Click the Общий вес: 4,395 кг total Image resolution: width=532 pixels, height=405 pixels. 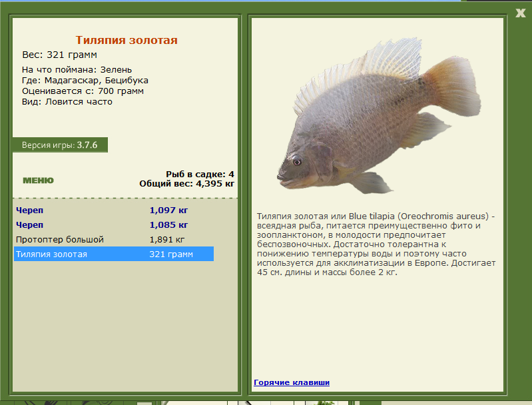tap(186, 184)
